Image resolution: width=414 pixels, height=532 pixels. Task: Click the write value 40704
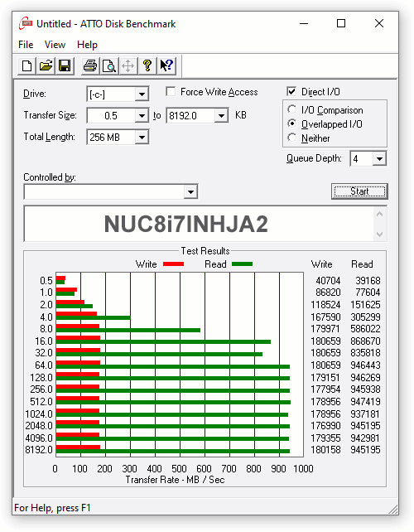point(328,281)
